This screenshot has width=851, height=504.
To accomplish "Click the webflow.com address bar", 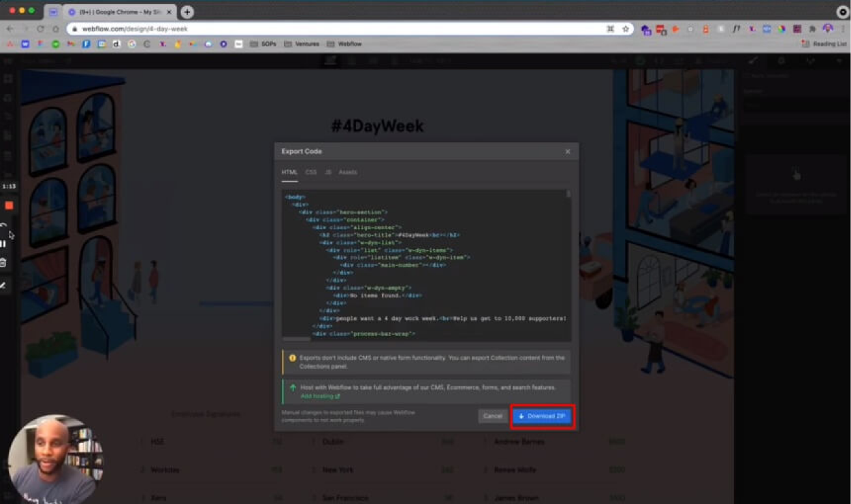I will point(351,29).
